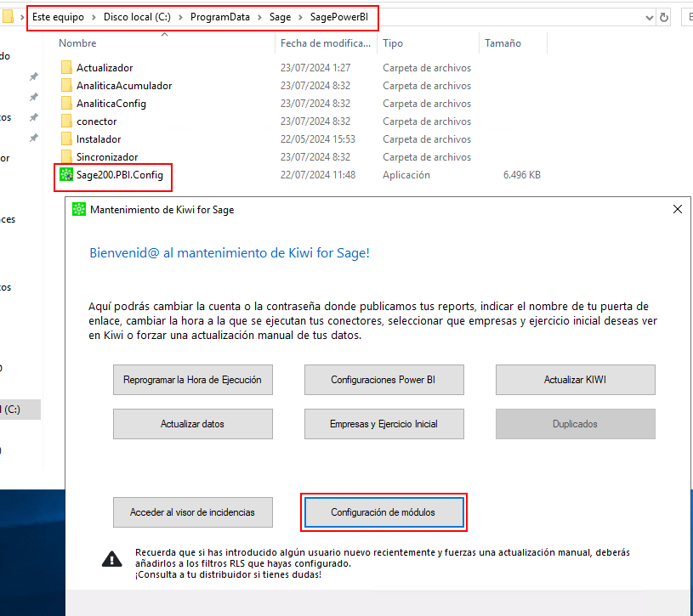Sort by Tamaño column header
This screenshot has width=693, height=616.
tap(503, 42)
